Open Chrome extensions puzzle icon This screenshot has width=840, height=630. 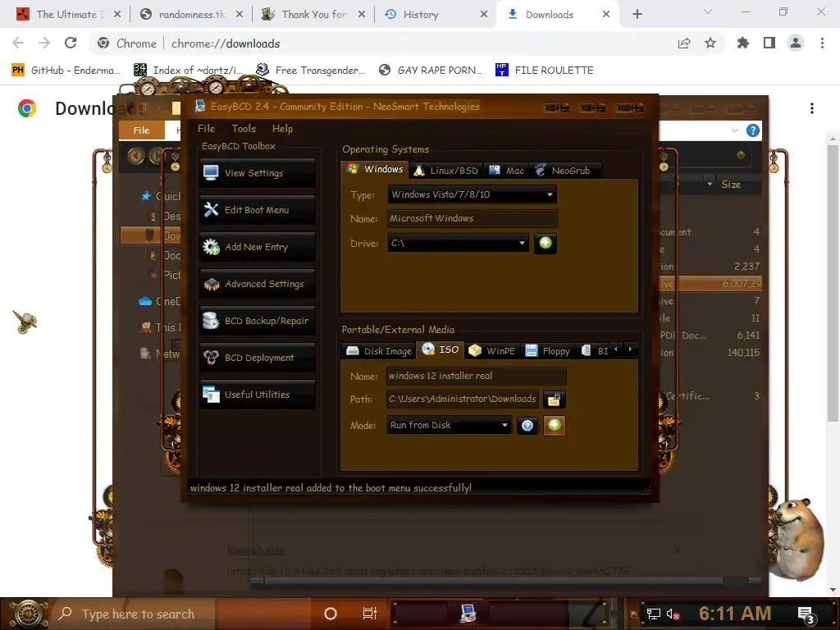[743, 43]
